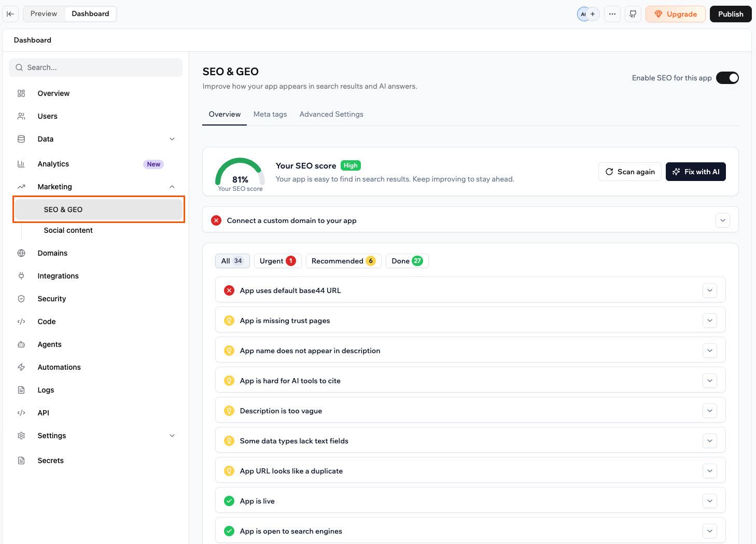The height and width of the screenshot is (544, 756).
Task: Open the Domains sidebar label
Action: tap(52, 253)
